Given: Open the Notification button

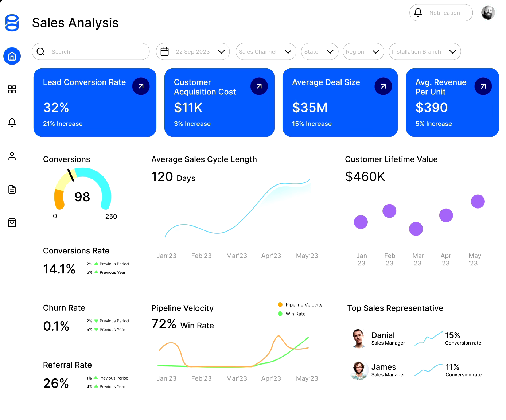Looking at the screenshot, I should tap(441, 12).
